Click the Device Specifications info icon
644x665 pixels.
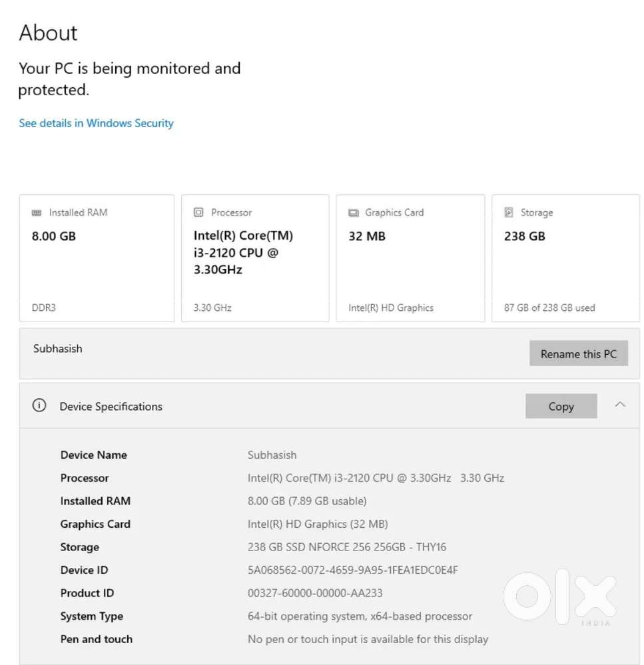click(39, 405)
